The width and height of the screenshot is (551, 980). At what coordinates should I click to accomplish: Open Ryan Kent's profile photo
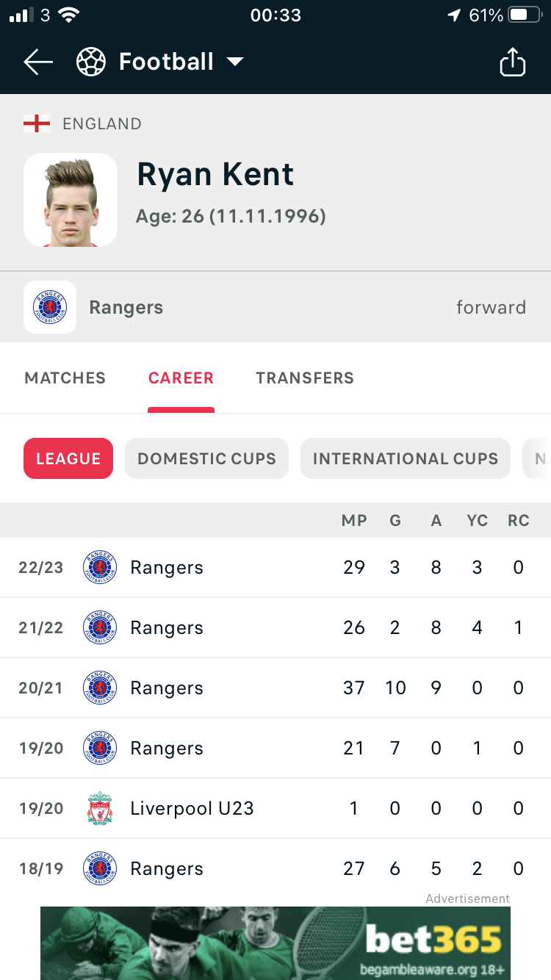click(x=71, y=200)
